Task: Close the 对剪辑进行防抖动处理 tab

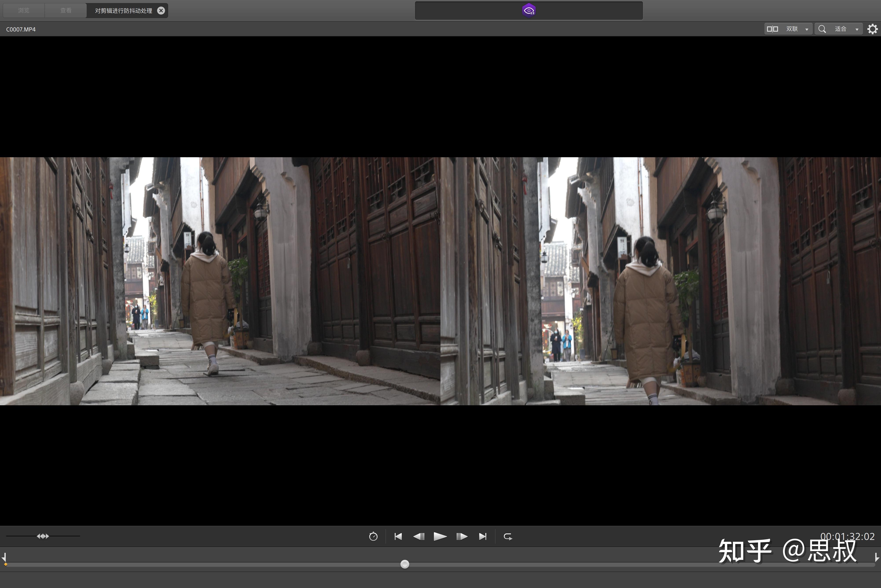Action: [161, 11]
